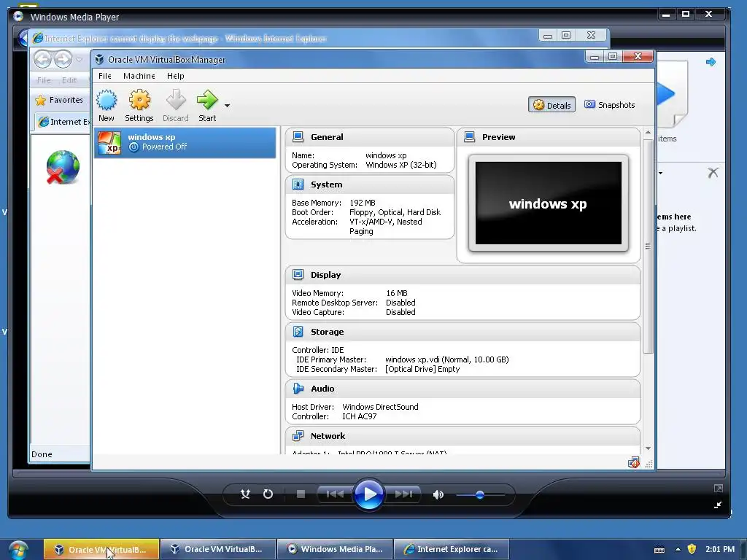
Task: Click the Play button in Media Player
Action: coord(368,494)
